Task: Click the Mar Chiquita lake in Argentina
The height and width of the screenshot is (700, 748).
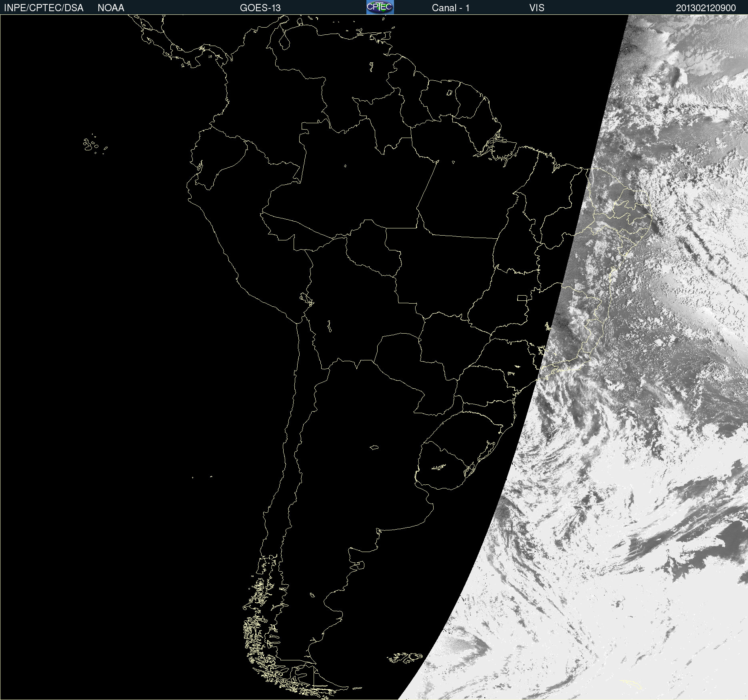Action: (x=374, y=447)
